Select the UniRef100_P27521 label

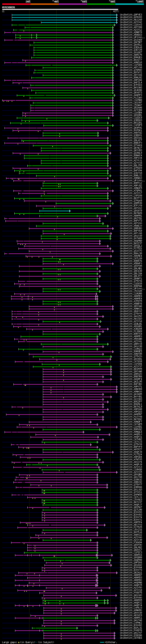pos(131,249)
